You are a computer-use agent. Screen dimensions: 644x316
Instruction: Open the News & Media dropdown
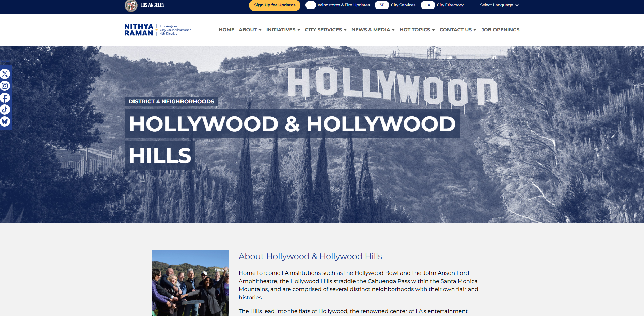click(373, 30)
